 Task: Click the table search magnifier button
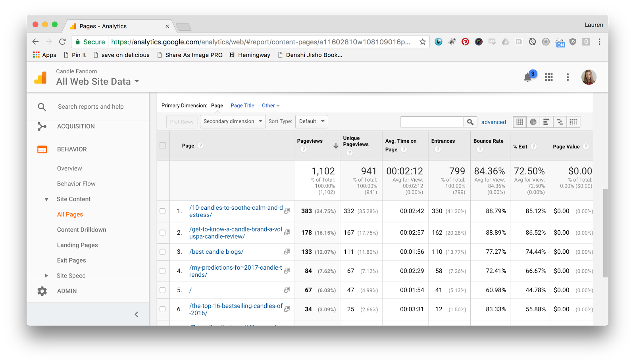click(x=470, y=122)
